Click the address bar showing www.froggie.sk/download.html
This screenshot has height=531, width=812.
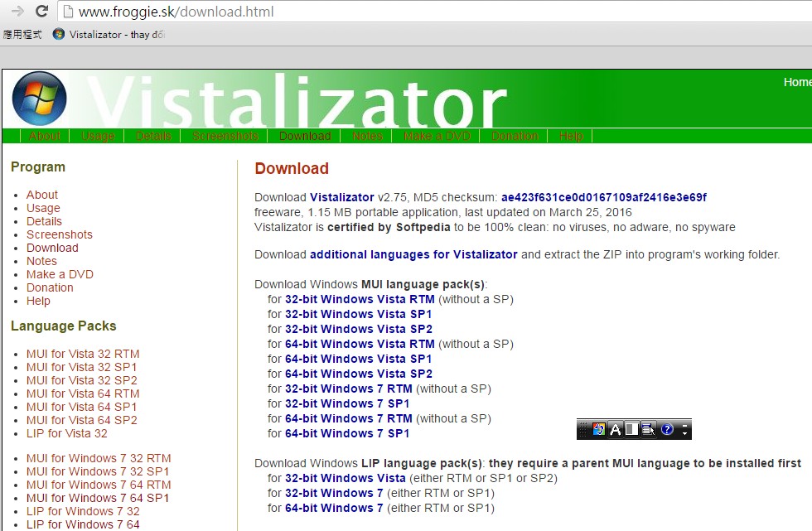[435, 12]
